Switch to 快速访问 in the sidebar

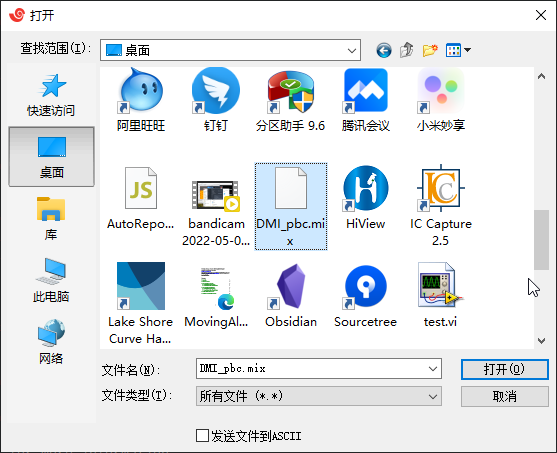click(51, 95)
